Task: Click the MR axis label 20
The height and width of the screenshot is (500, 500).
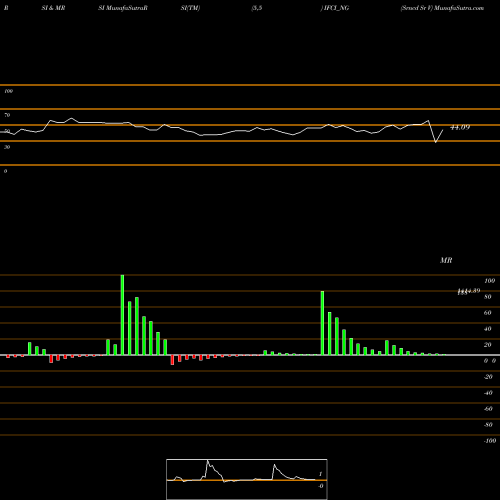Action: [x=488, y=345]
